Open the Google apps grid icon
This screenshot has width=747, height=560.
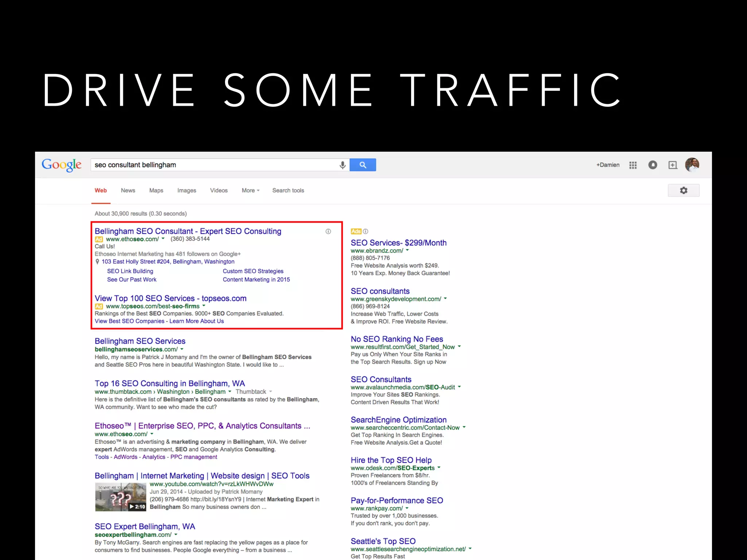tap(633, 165)
